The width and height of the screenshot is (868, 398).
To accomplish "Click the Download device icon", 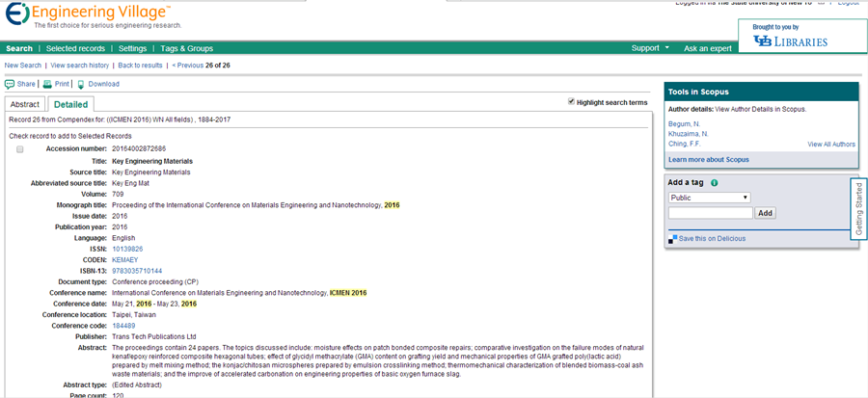I will [81, 85].
